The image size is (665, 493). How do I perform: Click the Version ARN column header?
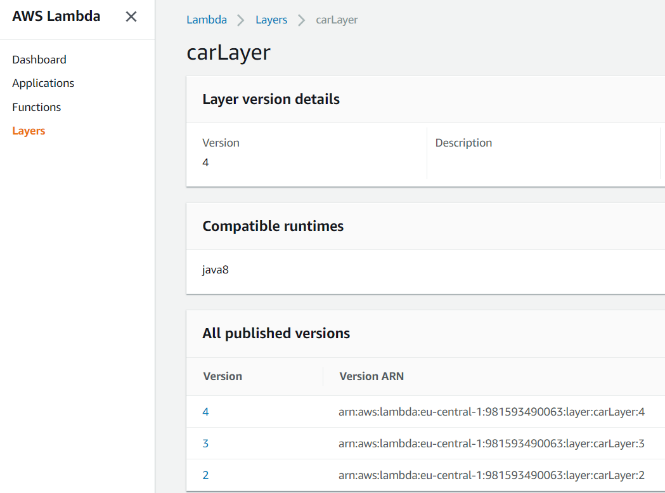pyautogui.click(x=371, y=376)
